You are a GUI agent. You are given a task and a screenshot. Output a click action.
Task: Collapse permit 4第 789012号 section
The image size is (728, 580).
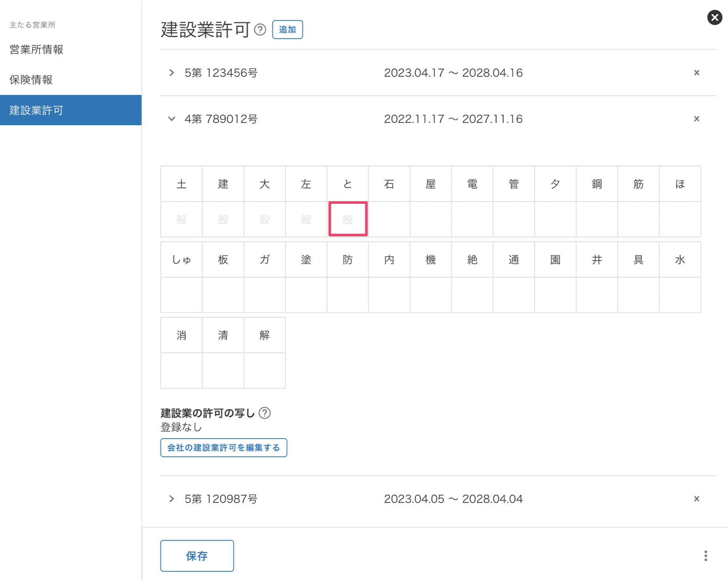coord(171,119)
